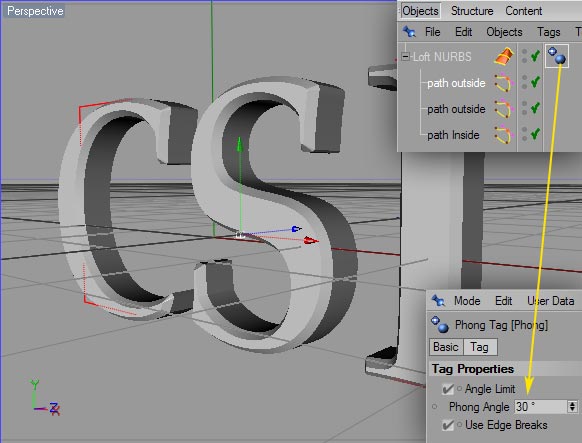Click the Phong Tag header icon

click(439, 324)
